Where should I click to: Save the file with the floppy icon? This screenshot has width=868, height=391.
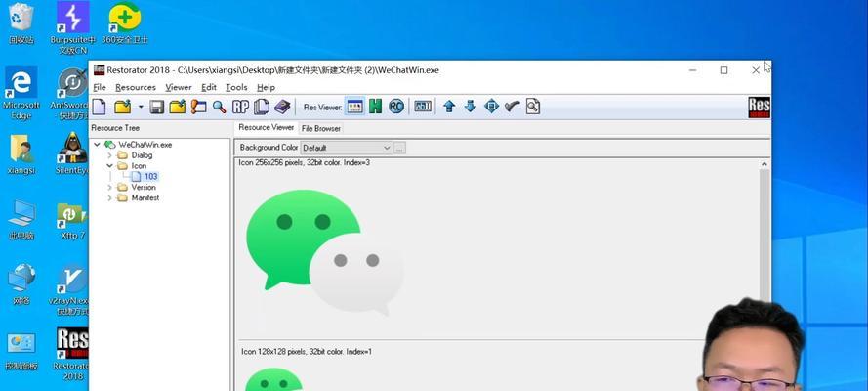point(157,107)
